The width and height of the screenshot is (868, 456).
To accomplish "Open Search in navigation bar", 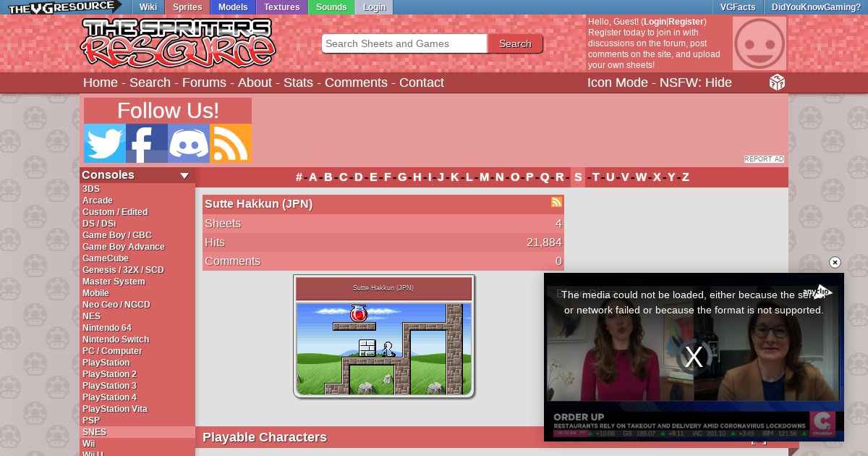I will pyautogui.click(x=150, y=83).
